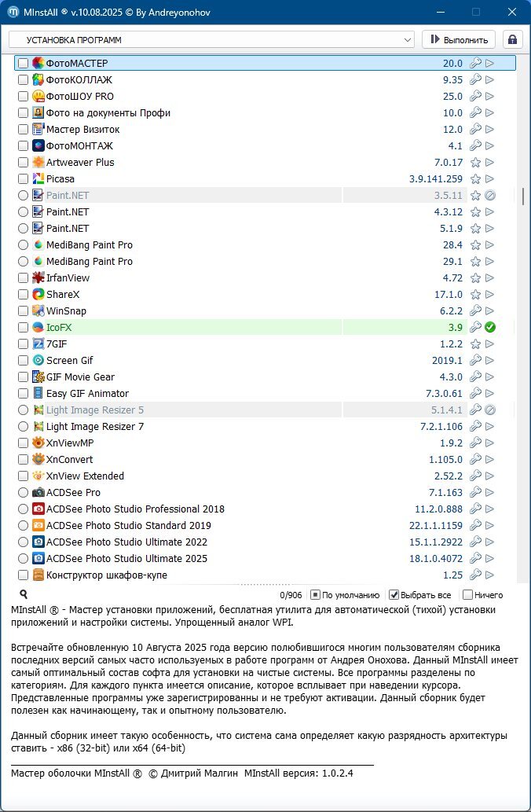
Task: Select the Paint.NET 4.3.12 radio button
Action: [24, 211]
